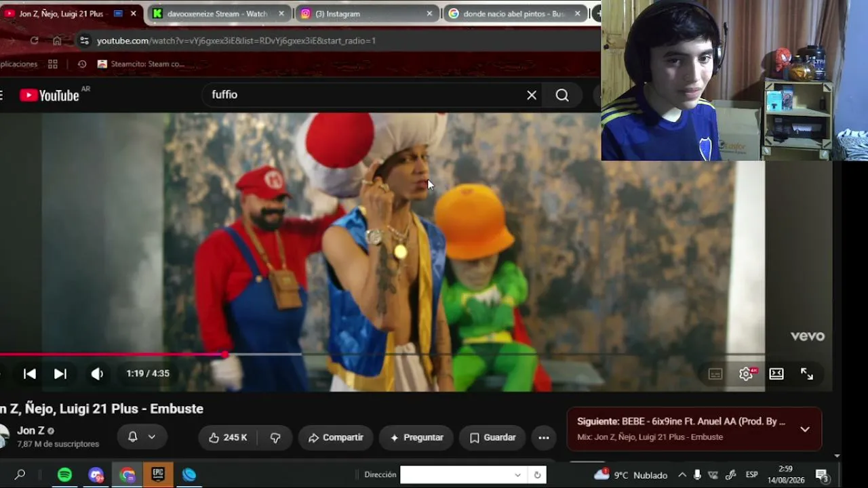
Task: Open Discord from the taskbar
Action: pyautogui.click(x=96, y=474)
